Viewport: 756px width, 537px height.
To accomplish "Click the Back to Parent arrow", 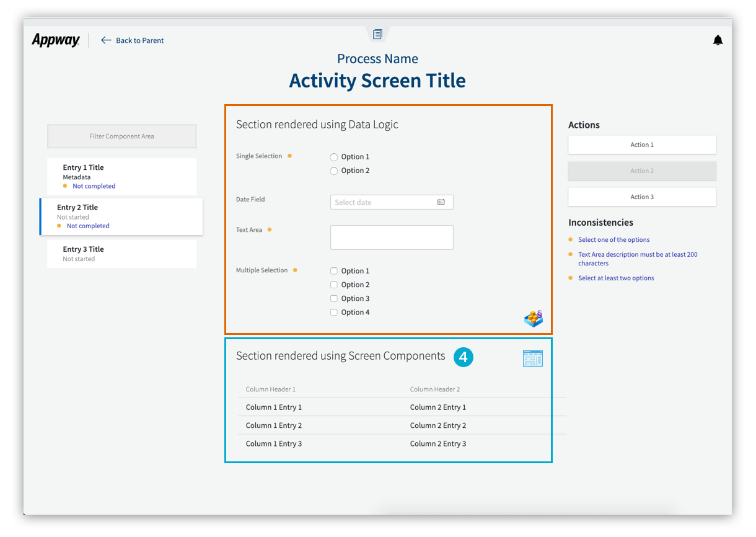I will (106, 40).
